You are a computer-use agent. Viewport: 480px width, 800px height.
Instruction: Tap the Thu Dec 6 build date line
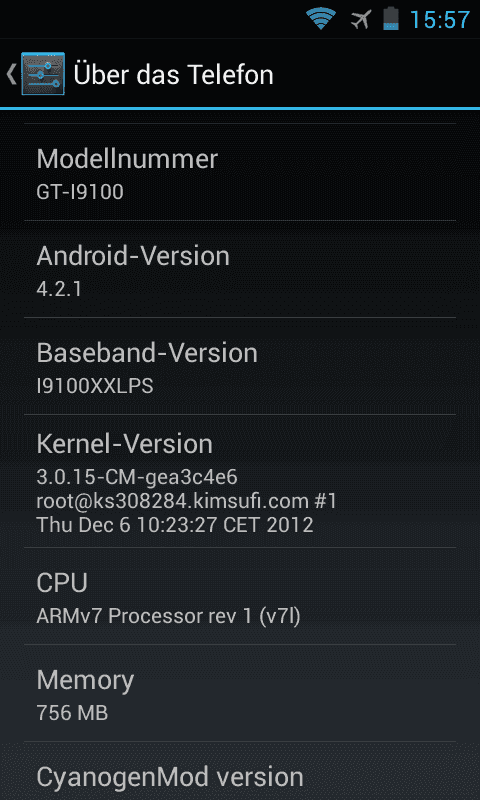[175, 525]
